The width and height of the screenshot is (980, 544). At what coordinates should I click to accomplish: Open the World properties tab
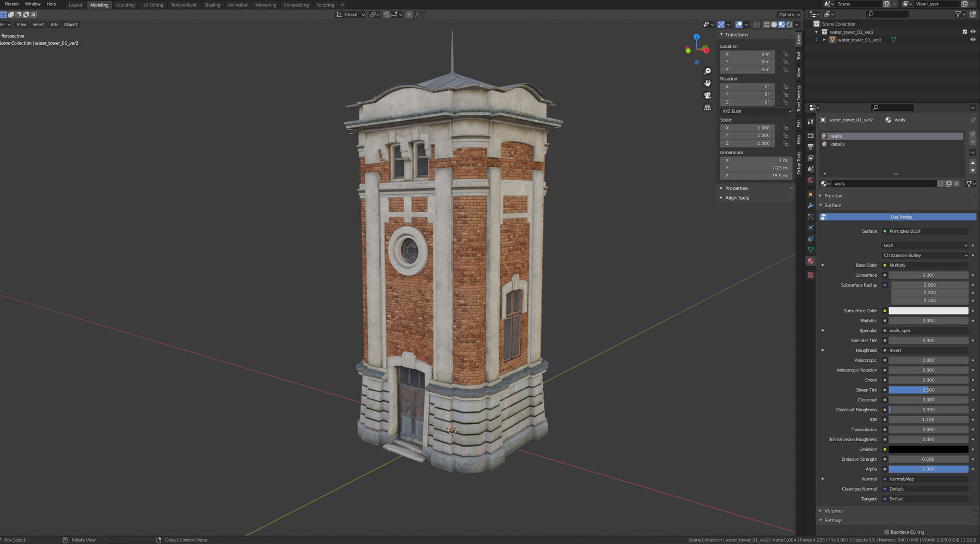(811, 180)
